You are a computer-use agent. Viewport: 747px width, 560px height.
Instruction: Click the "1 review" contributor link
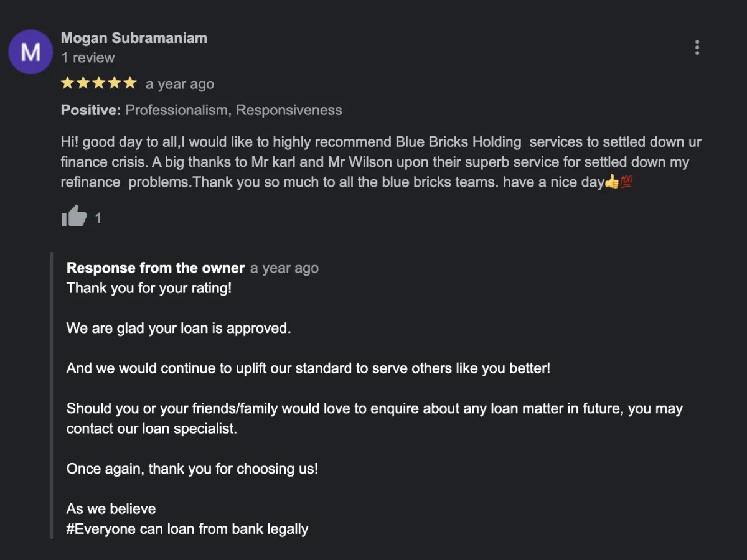tap(88, 58)
